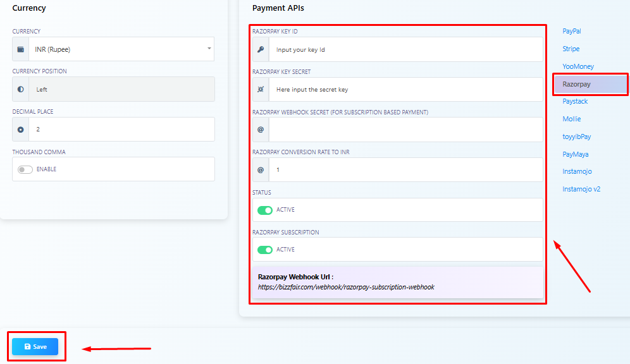Screen dimensions: 630x364
Task: Toggle the Razorpay Subscription Active switch
Action: [265, 250]
